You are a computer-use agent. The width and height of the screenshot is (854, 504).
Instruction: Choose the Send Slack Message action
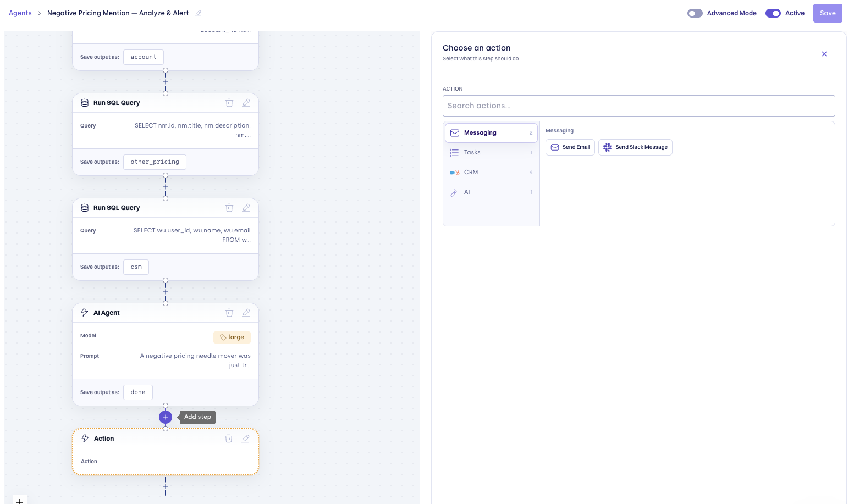(x=635, y=147)
